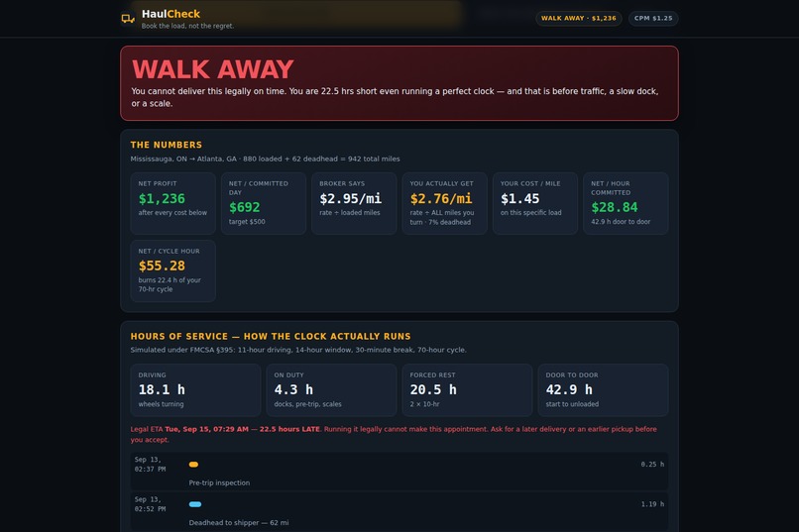The height and width of the screenshot is (532, 799).
Task: Click the HaulCheck brand title
Action: pyautogui.click(x=171, y=14)
